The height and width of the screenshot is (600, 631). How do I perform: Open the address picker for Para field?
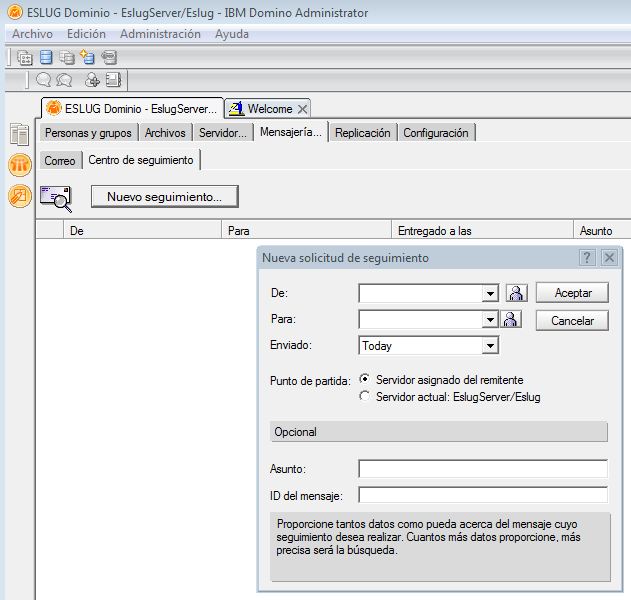[x=511, y=319]
